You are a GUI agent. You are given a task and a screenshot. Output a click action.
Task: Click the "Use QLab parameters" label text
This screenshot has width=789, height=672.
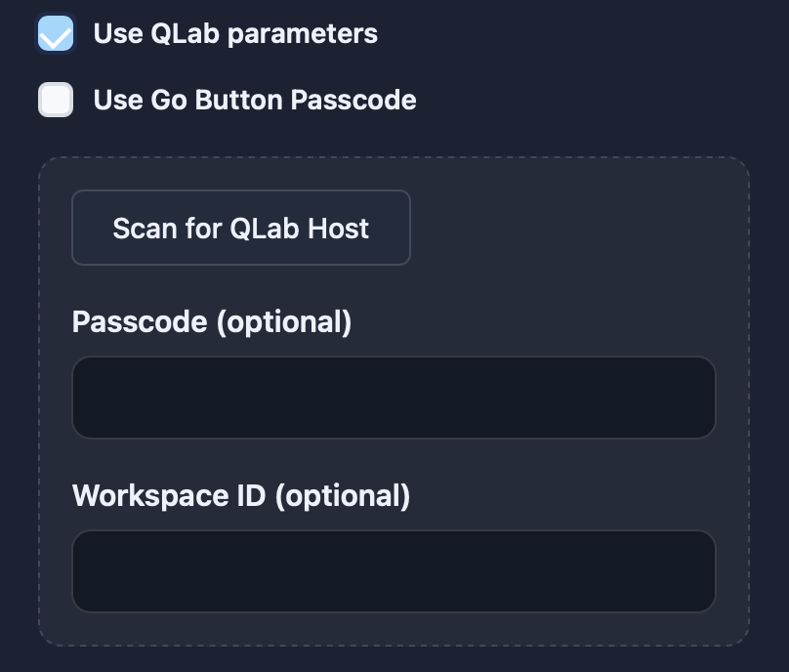(235, 34)
